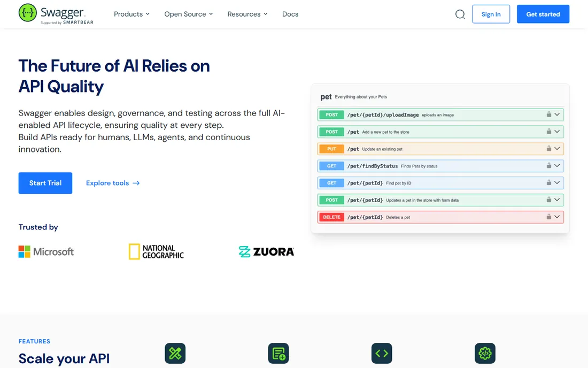Click POST badge on uploadImage row
588x368 pixels.
(x=331, y=115)
